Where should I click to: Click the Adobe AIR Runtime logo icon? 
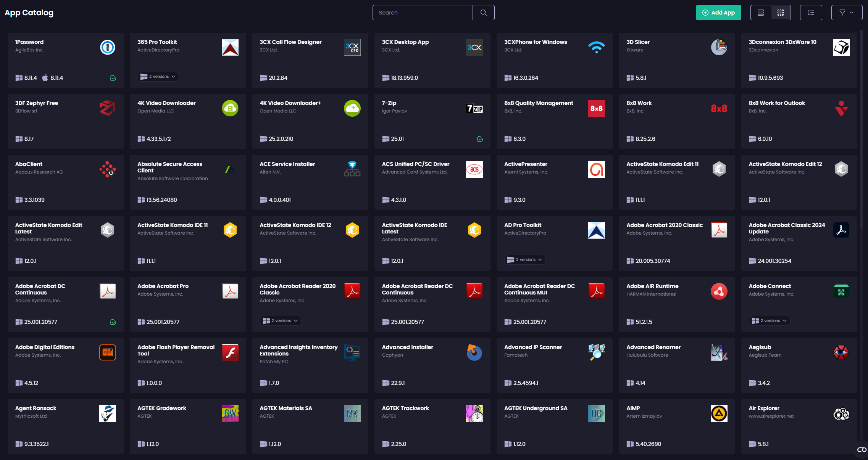pyautogui.click(x=719, y=291)
